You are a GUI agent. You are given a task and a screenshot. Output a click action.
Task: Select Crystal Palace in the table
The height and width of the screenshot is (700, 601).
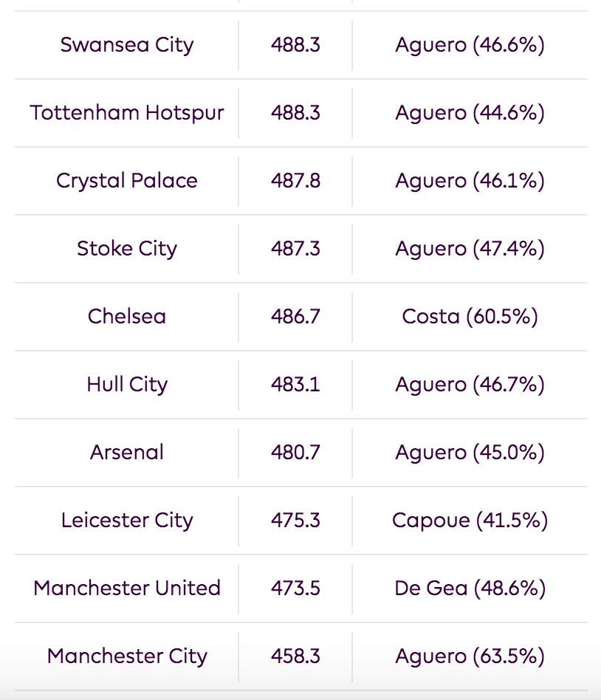pos(127,181)
